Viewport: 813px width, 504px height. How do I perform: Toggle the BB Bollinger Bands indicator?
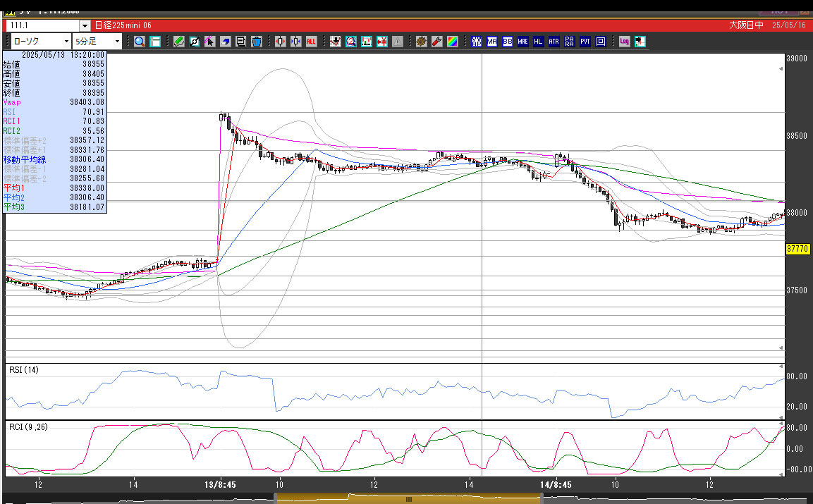508,42
